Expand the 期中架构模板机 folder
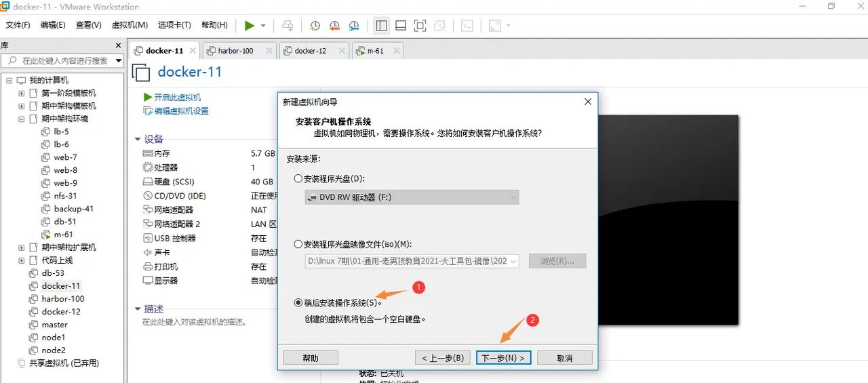 22,106
